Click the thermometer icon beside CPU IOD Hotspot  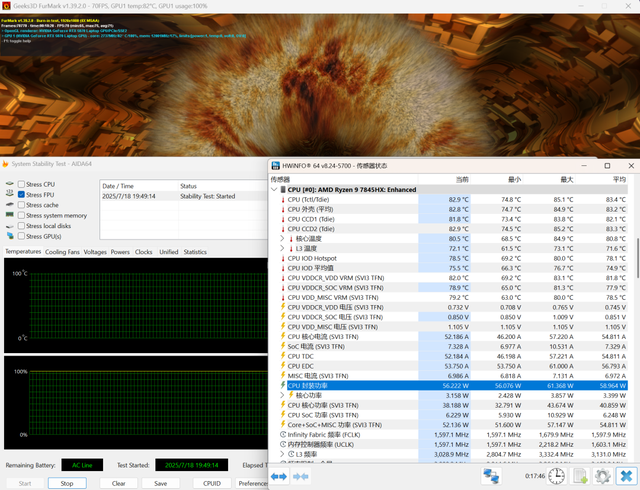[282, 258]
